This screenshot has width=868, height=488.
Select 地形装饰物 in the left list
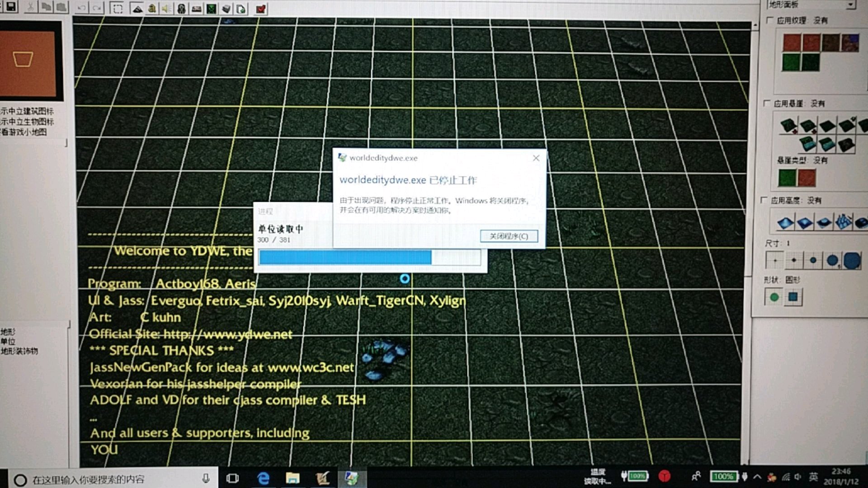pos(19,351)
